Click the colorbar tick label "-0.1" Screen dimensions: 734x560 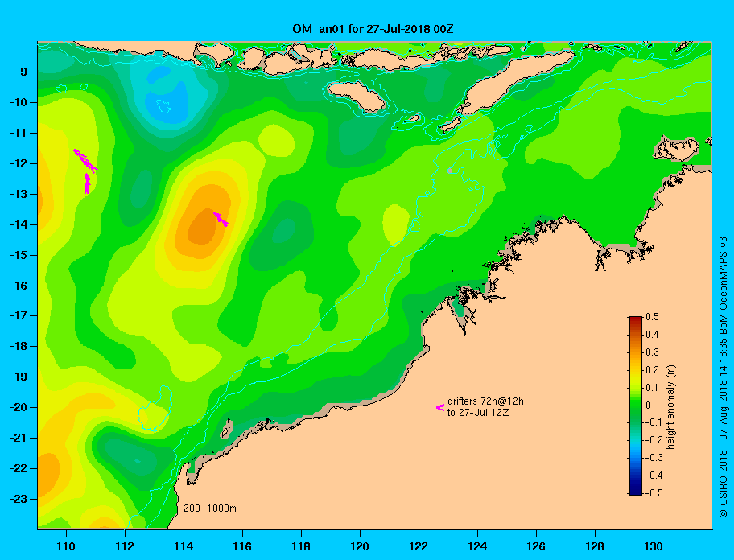[654, 422]
